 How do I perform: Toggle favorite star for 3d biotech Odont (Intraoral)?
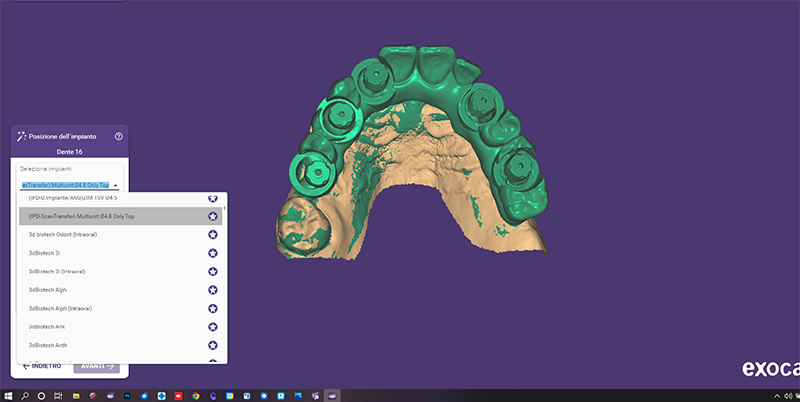coord(213,234)
